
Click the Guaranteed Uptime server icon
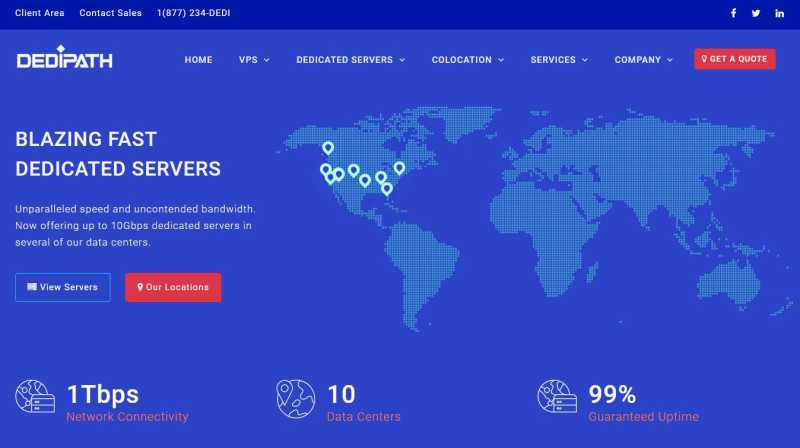(557, 396)
